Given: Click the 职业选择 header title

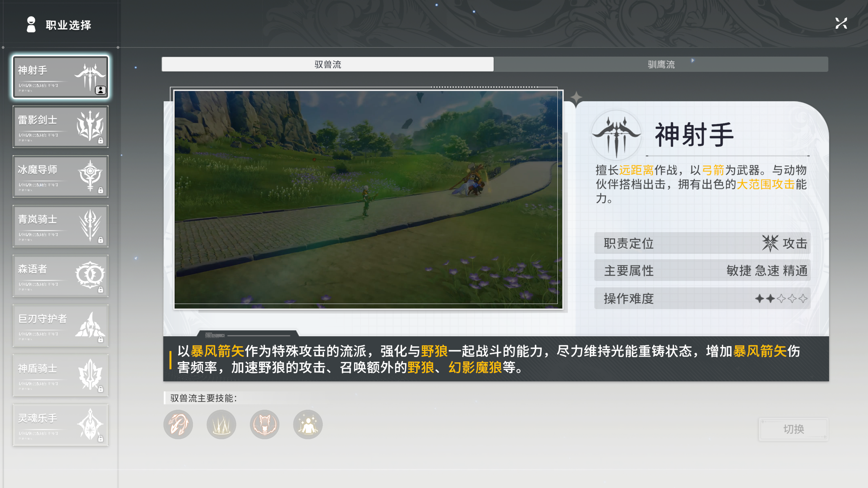Looking at the screenshot, I should pyautogui.click(x=68, y=25).
